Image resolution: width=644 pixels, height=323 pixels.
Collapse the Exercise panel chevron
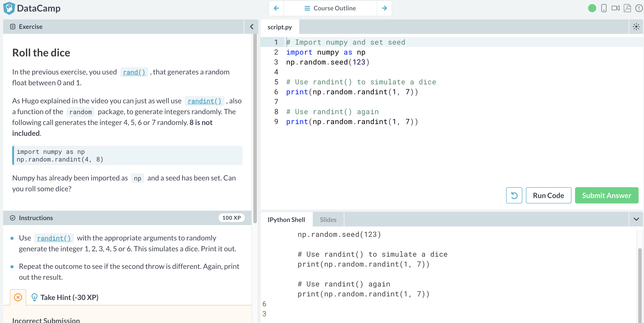[251, 27]
